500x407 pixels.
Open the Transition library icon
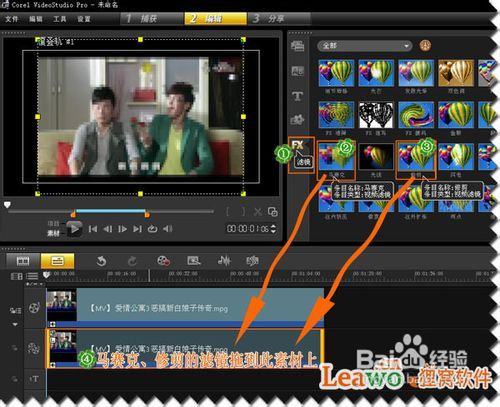tap(297, 71)
